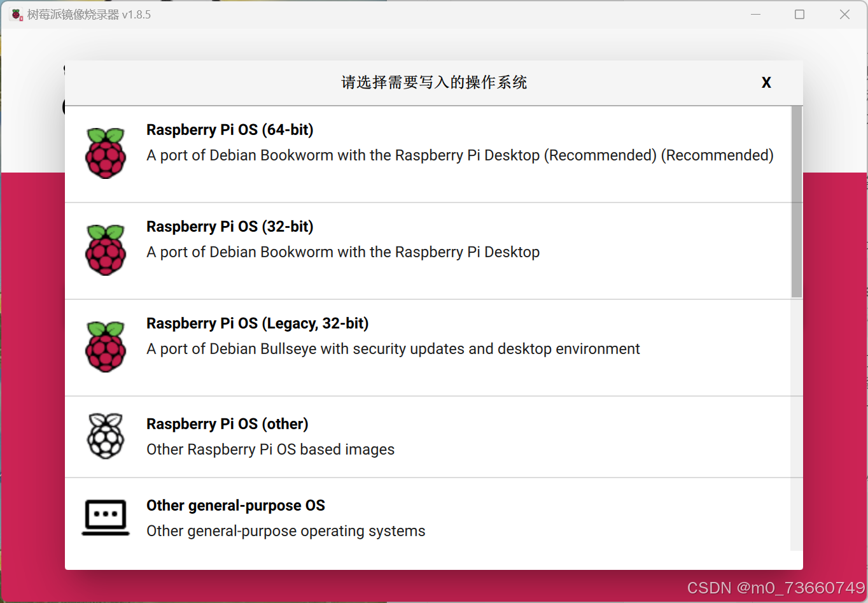Image resolution: width=868 pixels, height=603 pixels.
Task: Close the 树莓派镜像烧录器 v1.8.5 window
Action: [x=844, y=14]
